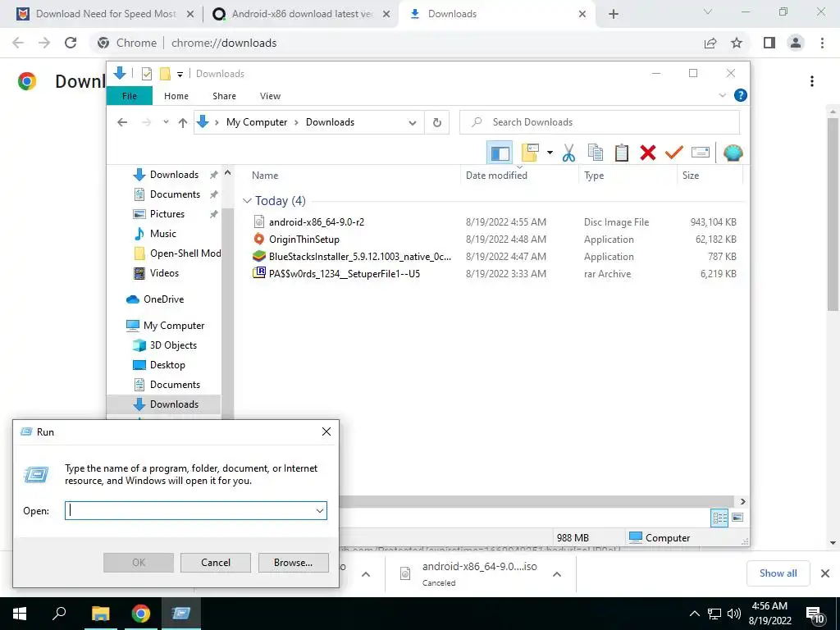Open Desktop in the navigation pane
The height and width of the screenshot is (630, 840).
pyautogui.click(x=167, y=365)
